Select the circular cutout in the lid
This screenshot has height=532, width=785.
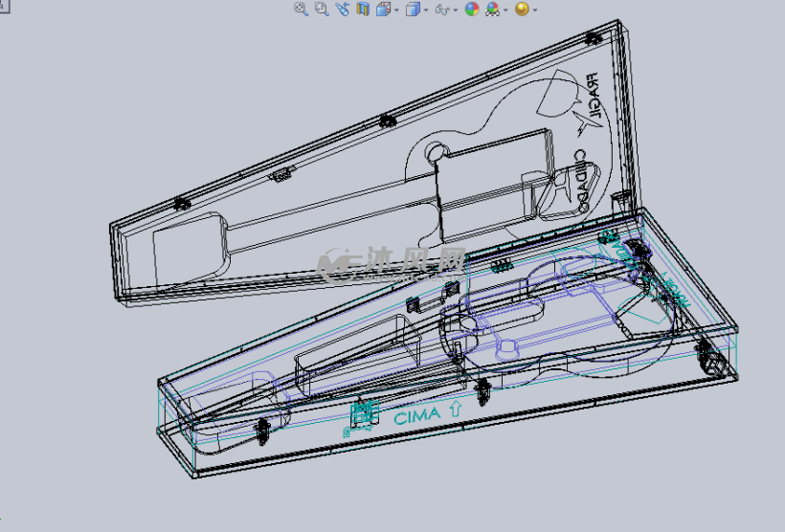coord(436,153)
